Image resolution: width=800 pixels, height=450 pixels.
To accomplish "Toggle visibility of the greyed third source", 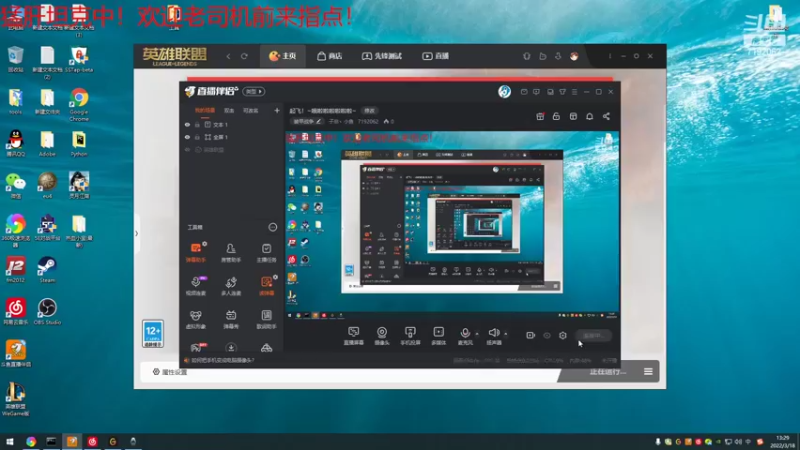I will tap(187, 149).
